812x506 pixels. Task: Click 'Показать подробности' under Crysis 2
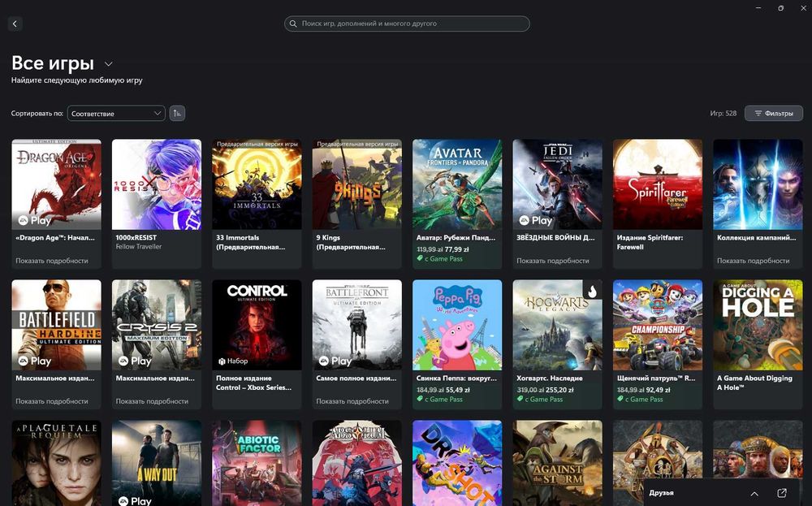(x=152, y=401)
